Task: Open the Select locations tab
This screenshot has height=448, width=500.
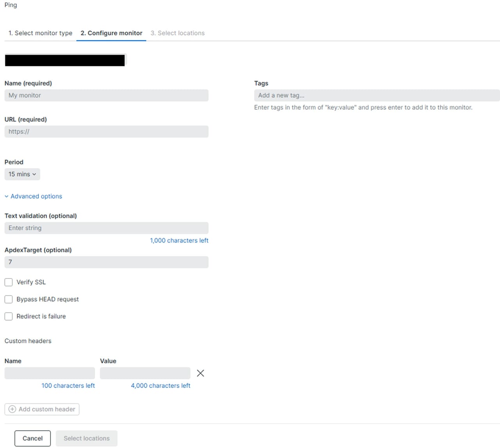Action: click(x=178, y=33)
